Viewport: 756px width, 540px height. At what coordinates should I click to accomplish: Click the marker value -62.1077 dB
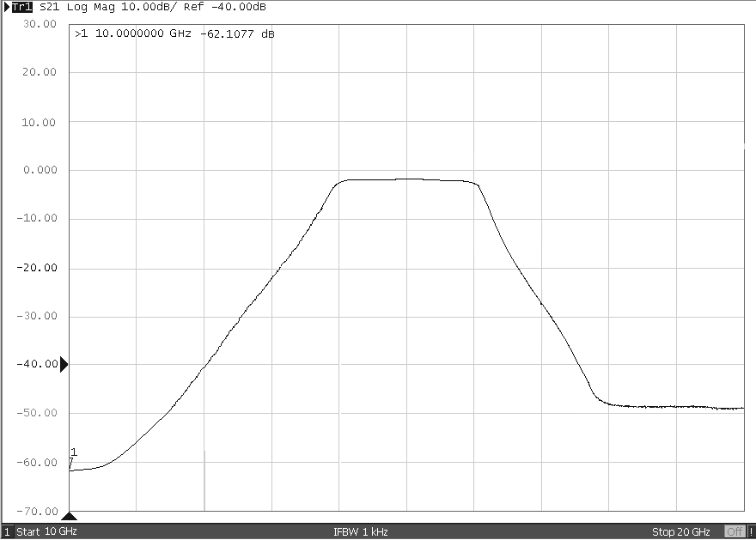click(237, 33)
